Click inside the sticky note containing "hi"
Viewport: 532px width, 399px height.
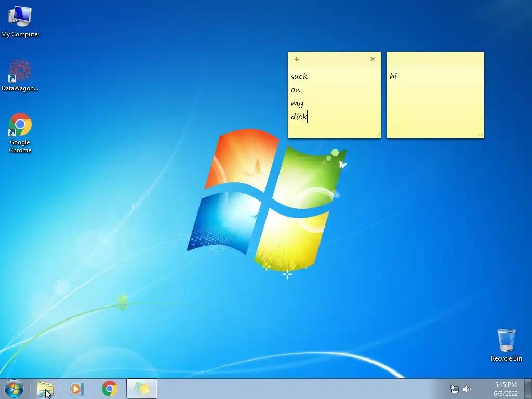tap(435, 95)
